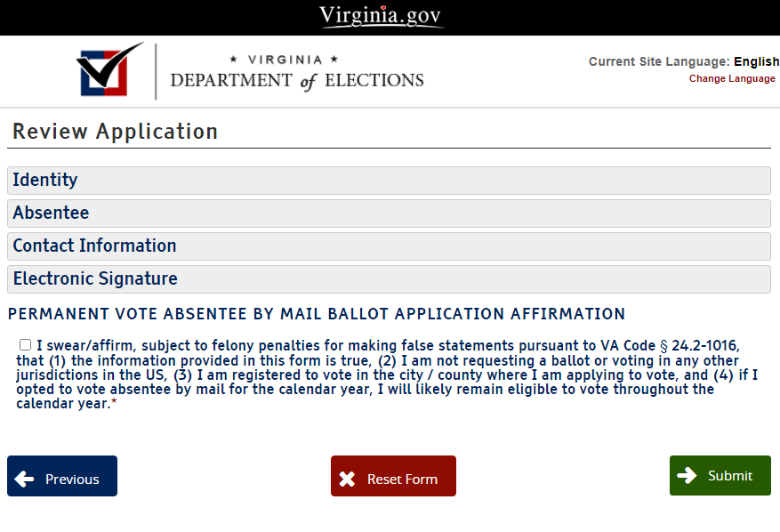Check the I swear/affirm affirmation checkbox
Image resolution: width=780 pixels, height=532 pixels.
(25, 345)
